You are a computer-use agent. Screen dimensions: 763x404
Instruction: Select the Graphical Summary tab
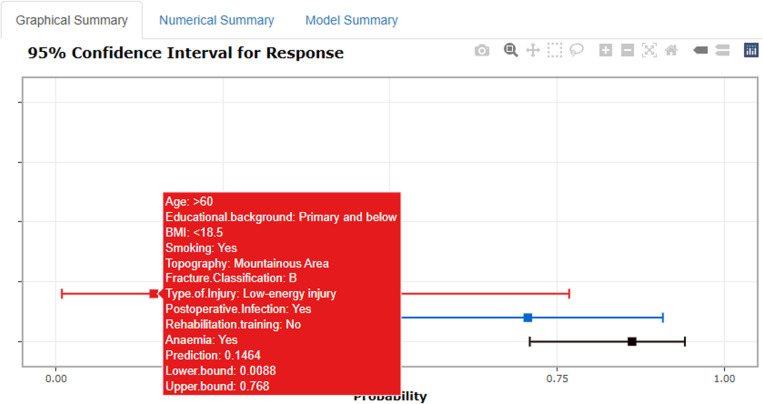click(x=72, y=20)
